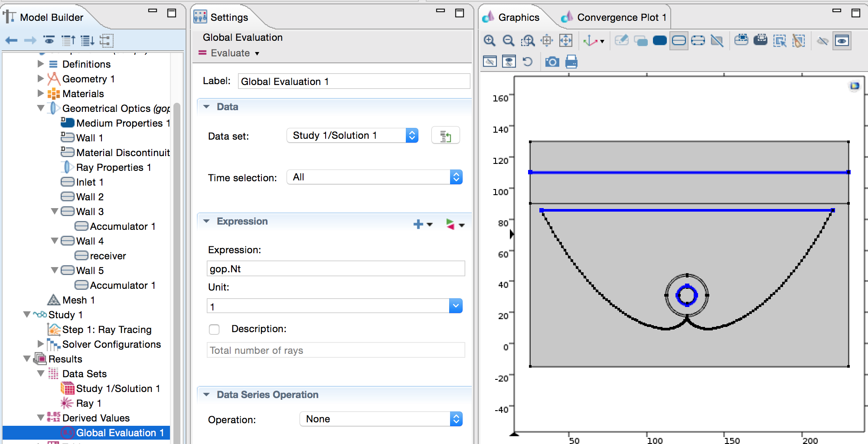Toggle the View Unhidden eye button
Viewport: 868px width, 444px height.
pyautogui.click(x=842, y=41)
